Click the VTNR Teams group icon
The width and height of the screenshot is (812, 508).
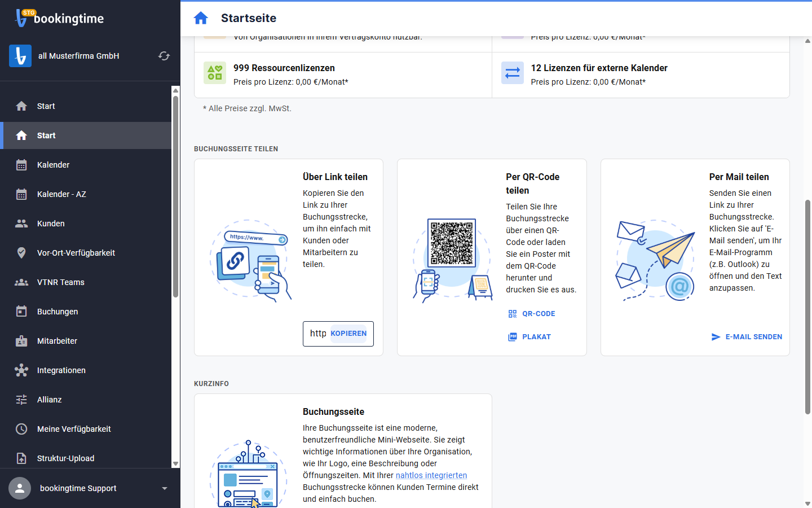[21, 282]
